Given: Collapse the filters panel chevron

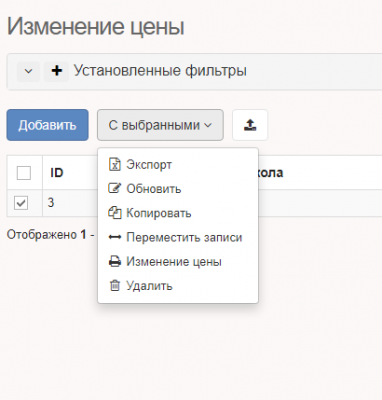Looking at the screenshot, I should 28,71.
